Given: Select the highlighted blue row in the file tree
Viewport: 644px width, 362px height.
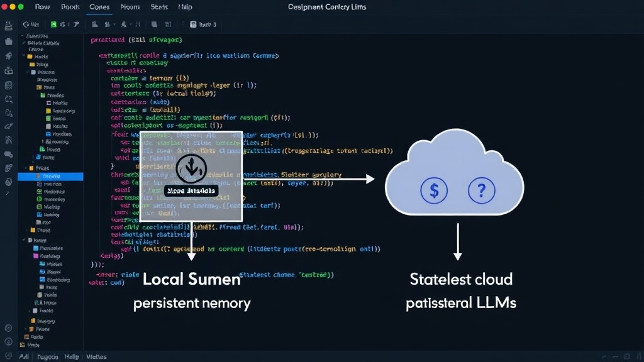Looking at the screenshot, I should (x=50, y=177).
